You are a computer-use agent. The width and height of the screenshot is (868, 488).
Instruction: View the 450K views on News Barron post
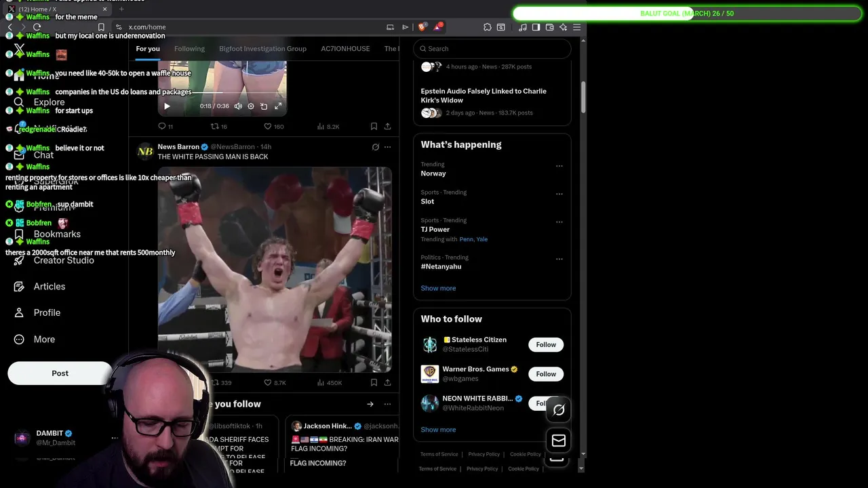[330, 382]
